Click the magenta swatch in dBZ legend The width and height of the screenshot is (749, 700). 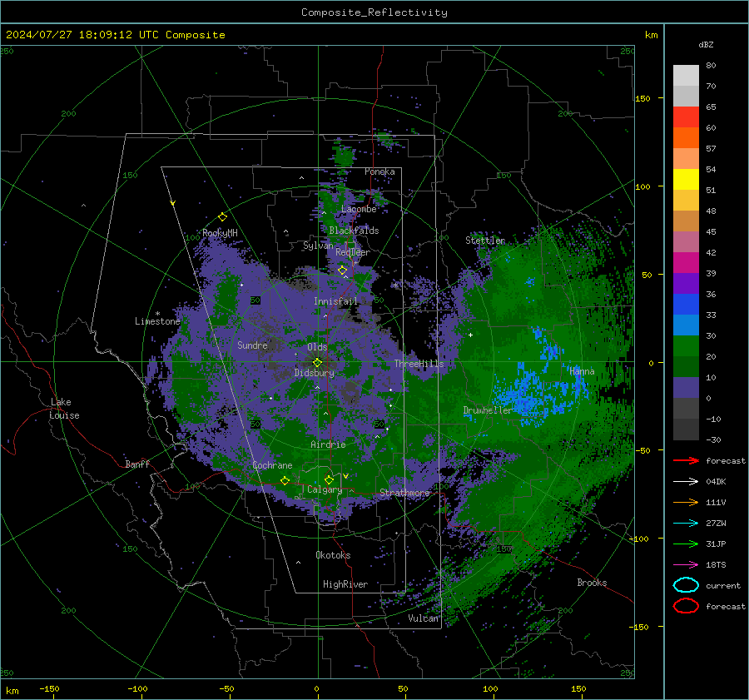(686, 263)
